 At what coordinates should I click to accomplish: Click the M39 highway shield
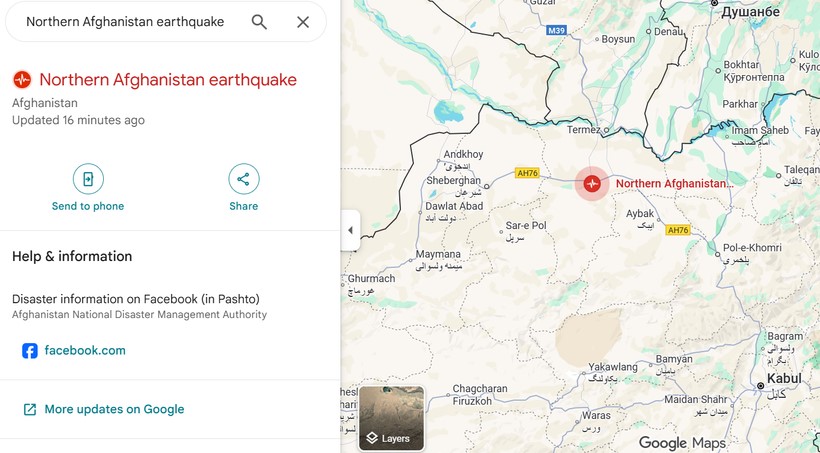(x=557, y=31)
